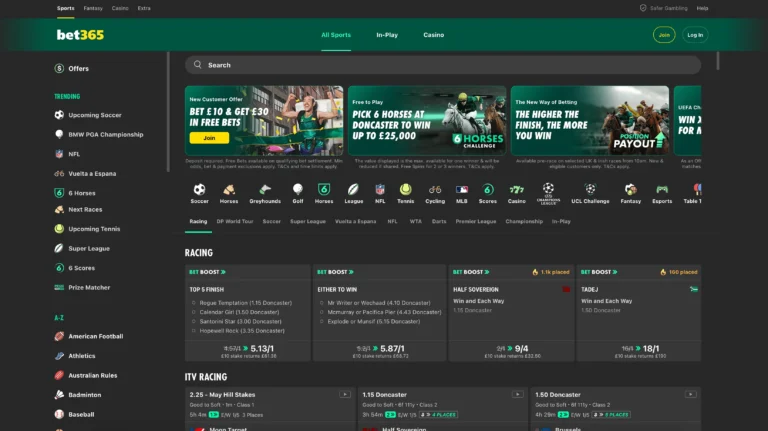The width and height of the screenshot is (768, 431).
Task: Play the 1.15 Doncaster race stream
Action: click(516, 394)
